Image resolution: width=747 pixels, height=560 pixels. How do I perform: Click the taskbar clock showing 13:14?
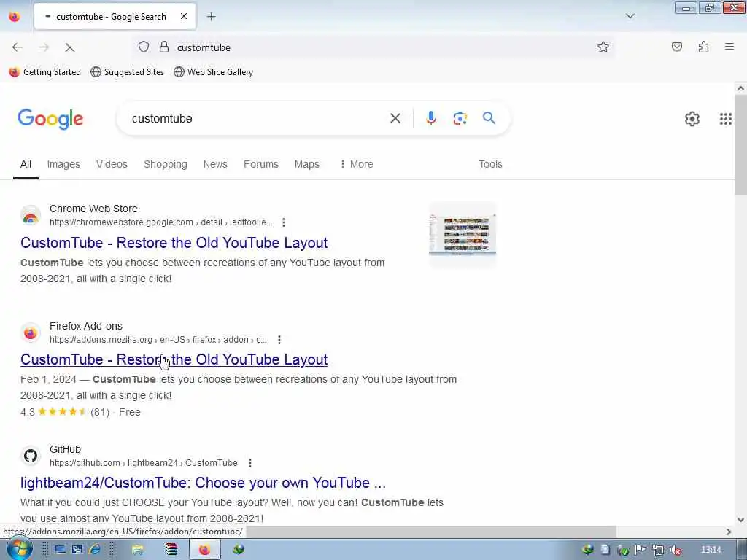tap(711, 550)
